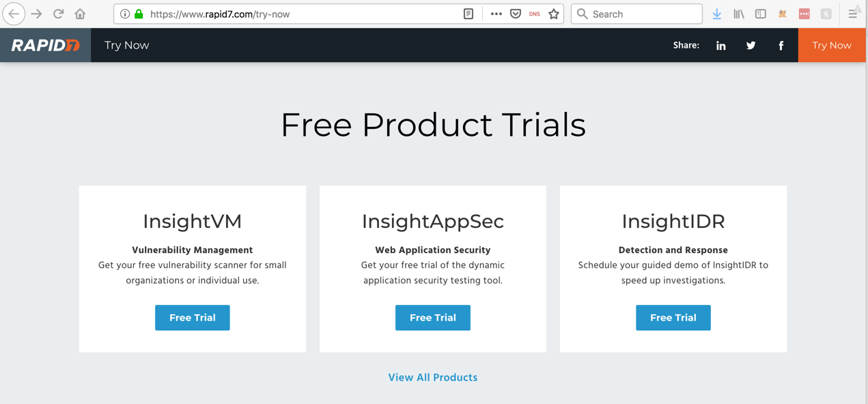
Task: Bookmark this page with star icon
Action: coord(554,14)
